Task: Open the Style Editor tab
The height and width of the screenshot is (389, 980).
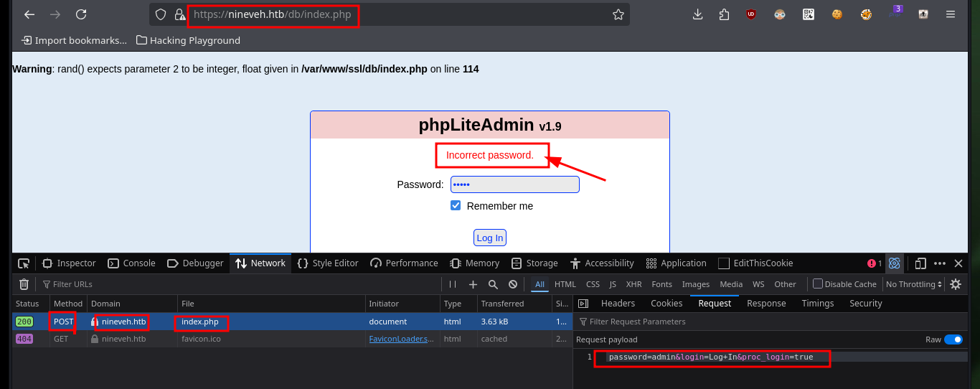Action: point(328,263)
